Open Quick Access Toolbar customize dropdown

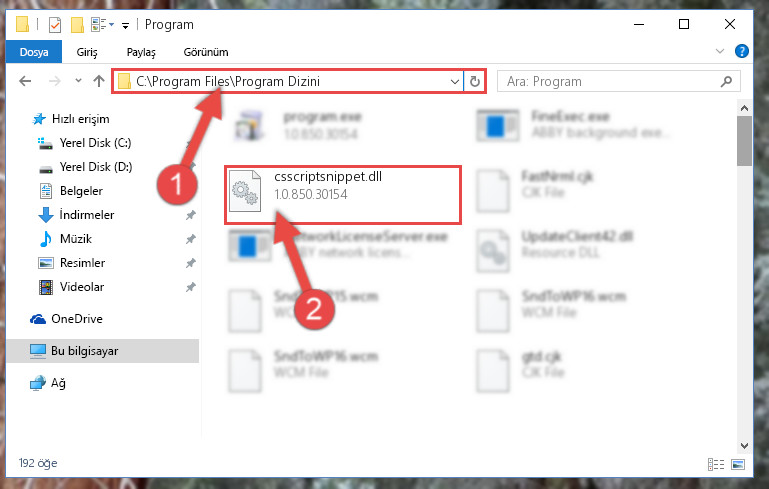[126, 26]
